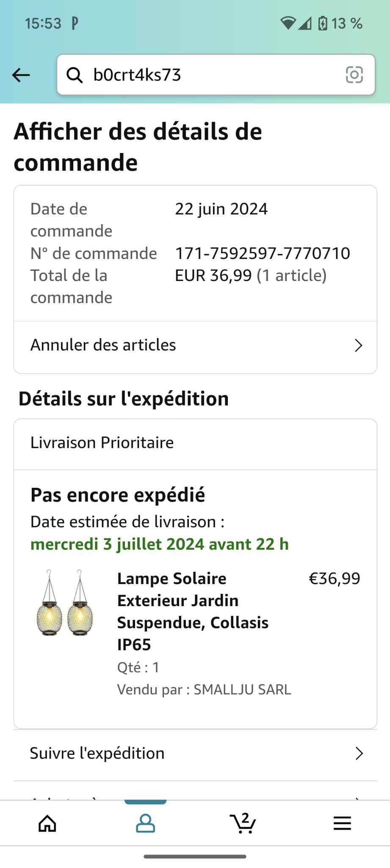Image resolution: width=390 pixels, height=868 pixels.
Task: Expand Suivre l'expédition chevron
Action: point(359,754)
